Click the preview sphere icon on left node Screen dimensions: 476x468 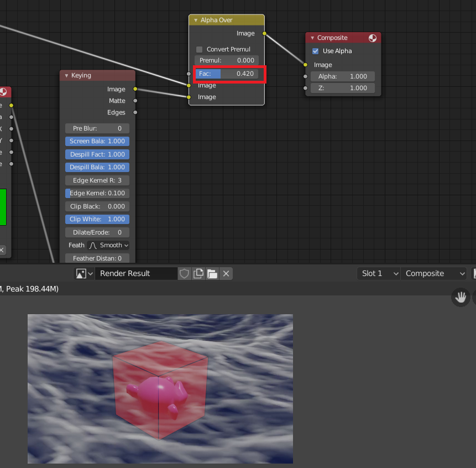click(x=3, y=92)
